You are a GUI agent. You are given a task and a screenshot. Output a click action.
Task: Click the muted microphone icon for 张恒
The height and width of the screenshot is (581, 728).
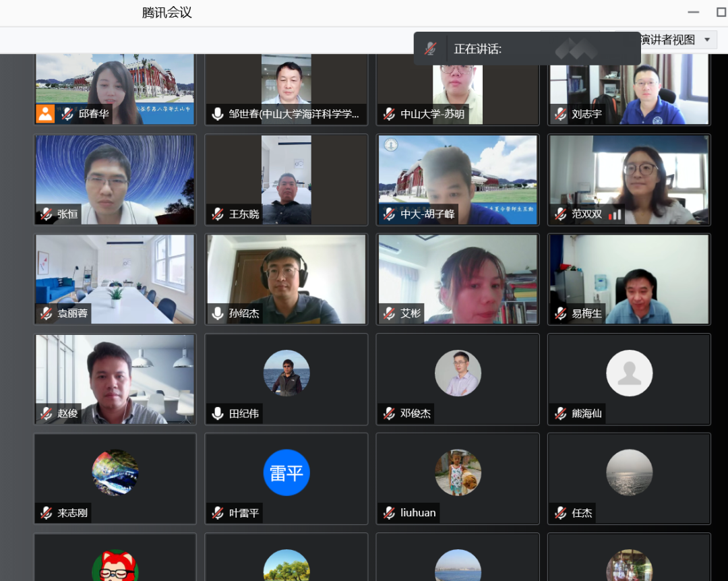click(46, 214)
